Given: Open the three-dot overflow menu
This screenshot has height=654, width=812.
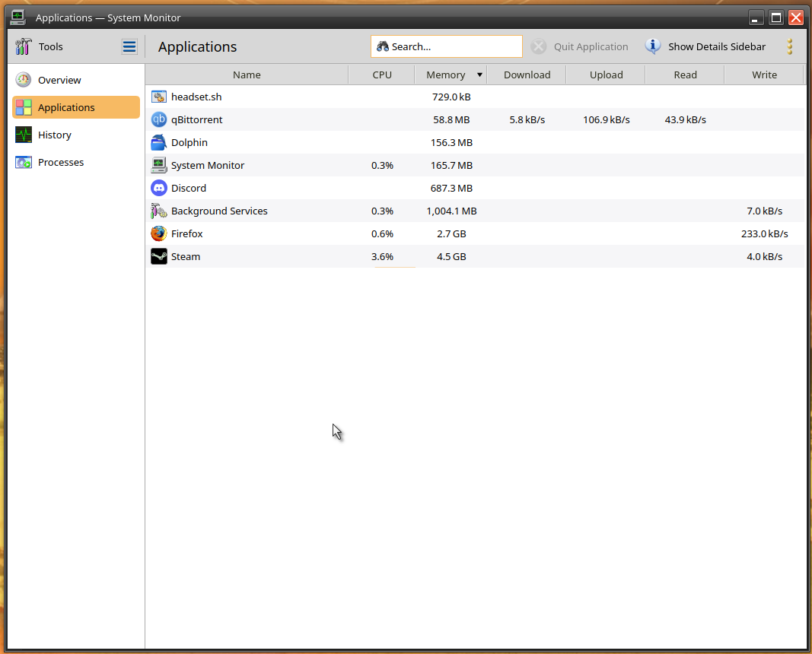Looking at the screenshot, I should [790, 46].
